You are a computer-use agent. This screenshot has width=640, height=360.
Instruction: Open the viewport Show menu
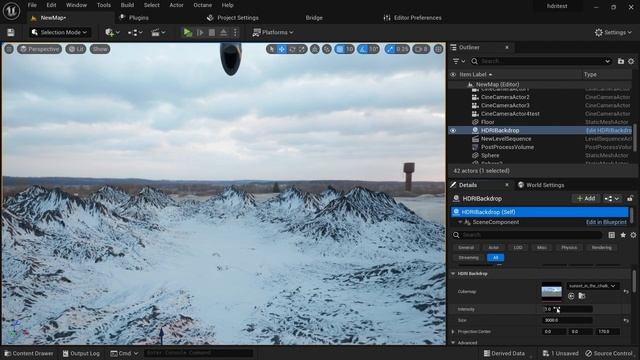click(100, 49)
